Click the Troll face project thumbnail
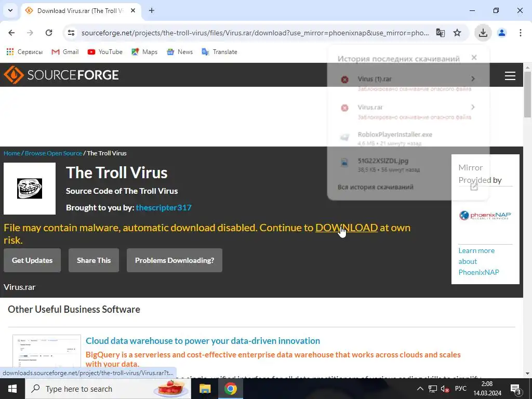Screen dimensions: 532x399 coord(30,189)
